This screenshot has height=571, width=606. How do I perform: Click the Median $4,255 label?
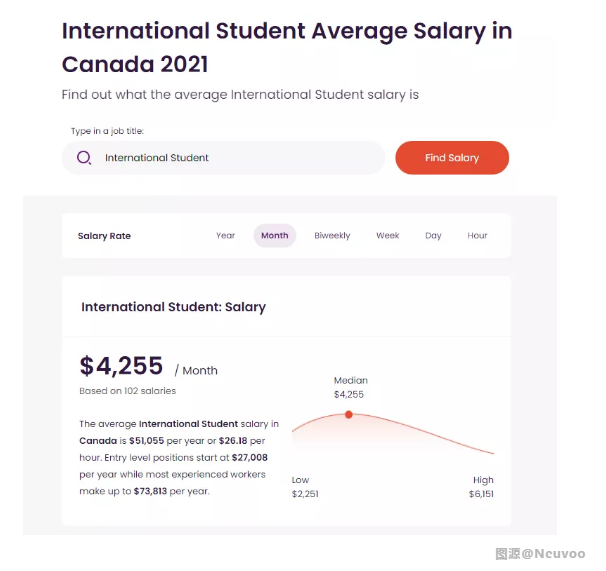tap(351, 387)
